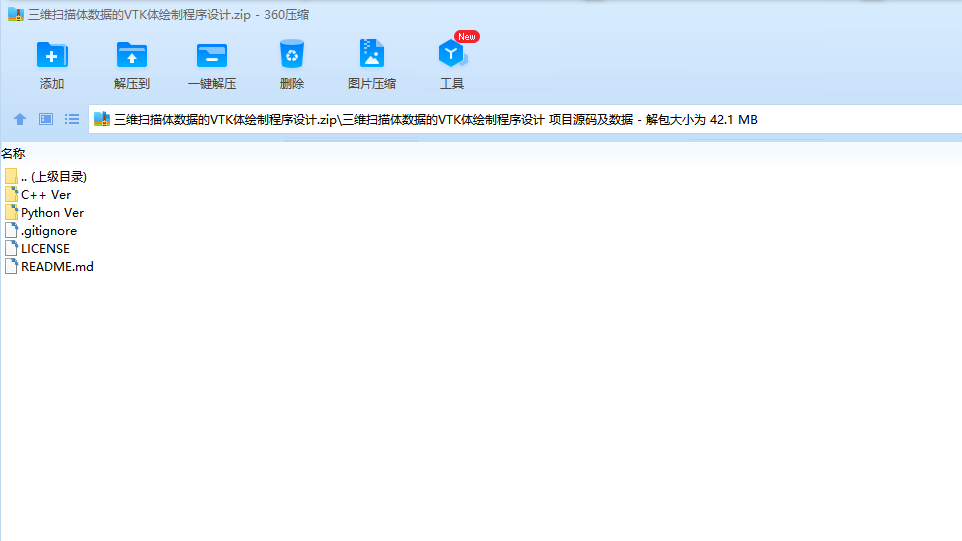962x541 pixels.
Task: Click the .gitignore file icon
Action: click(x=11, y=231)
